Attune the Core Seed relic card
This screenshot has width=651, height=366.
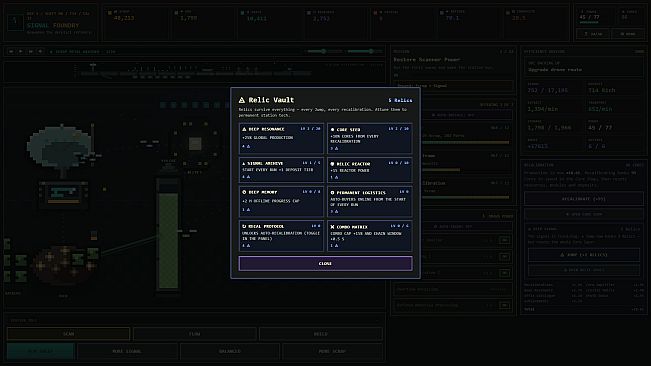coord(370,138)
